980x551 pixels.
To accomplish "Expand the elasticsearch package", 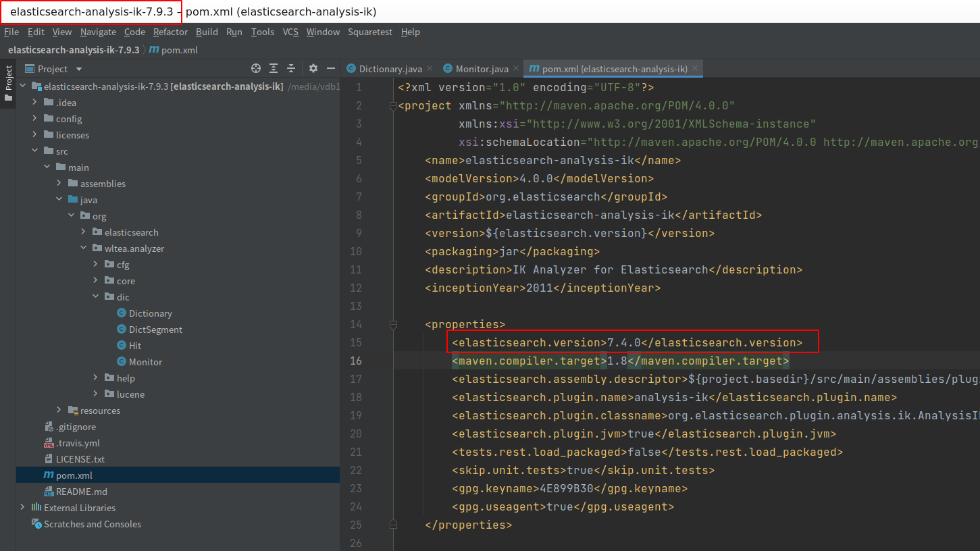I will tap(84, 232).
